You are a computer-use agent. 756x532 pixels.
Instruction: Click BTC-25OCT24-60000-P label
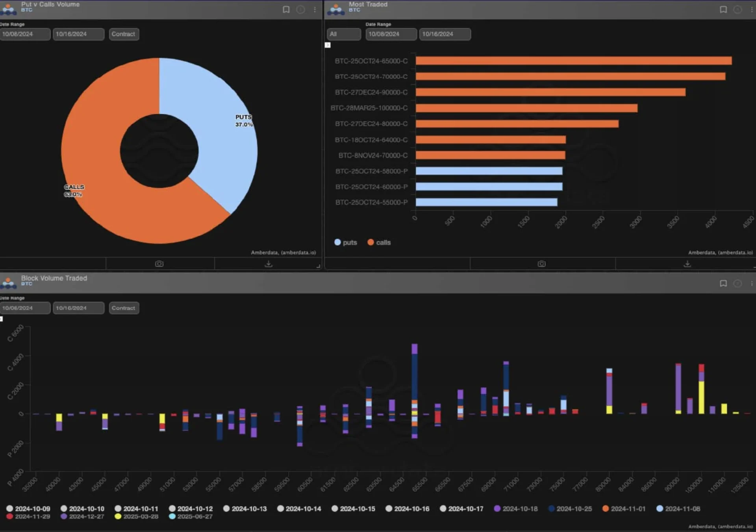tap(371, 187)
